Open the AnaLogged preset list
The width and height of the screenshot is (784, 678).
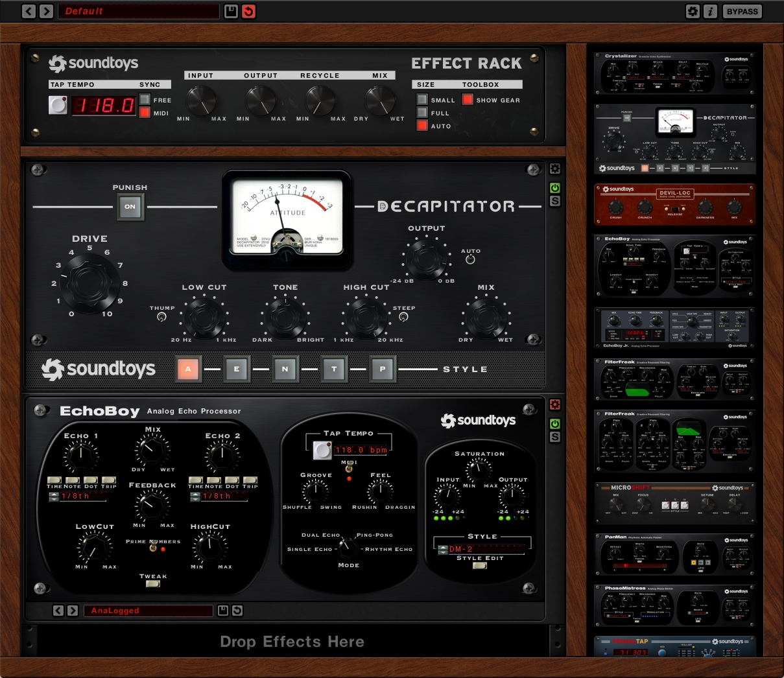pyautogui.click(x=148, y=611)
